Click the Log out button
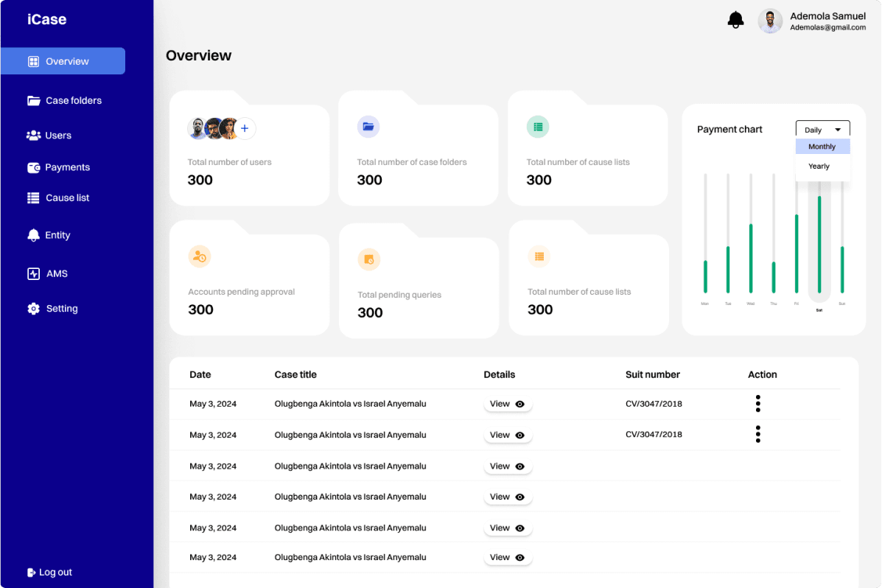Viewport: 882px width, 588px height. (49, 572)
